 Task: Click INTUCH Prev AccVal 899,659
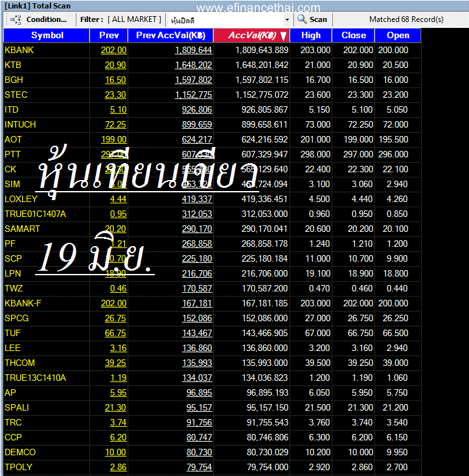tap(197, 124)
